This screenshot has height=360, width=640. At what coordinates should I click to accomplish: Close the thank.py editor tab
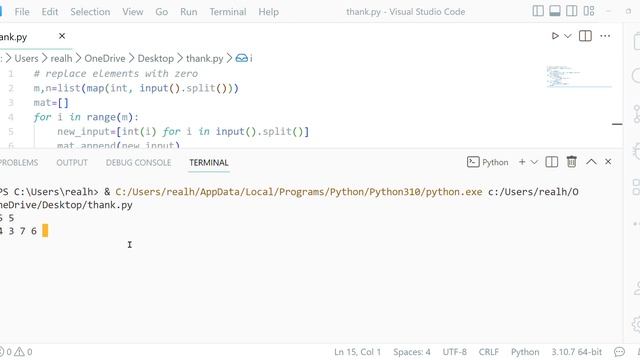pos(62,36)
